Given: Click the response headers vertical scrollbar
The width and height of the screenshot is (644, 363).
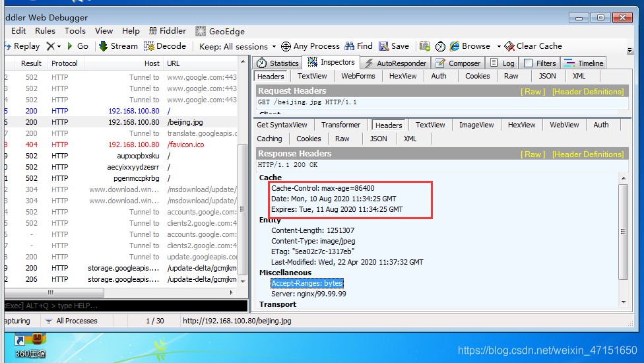Looking at the screenshot, I should 624,232.
